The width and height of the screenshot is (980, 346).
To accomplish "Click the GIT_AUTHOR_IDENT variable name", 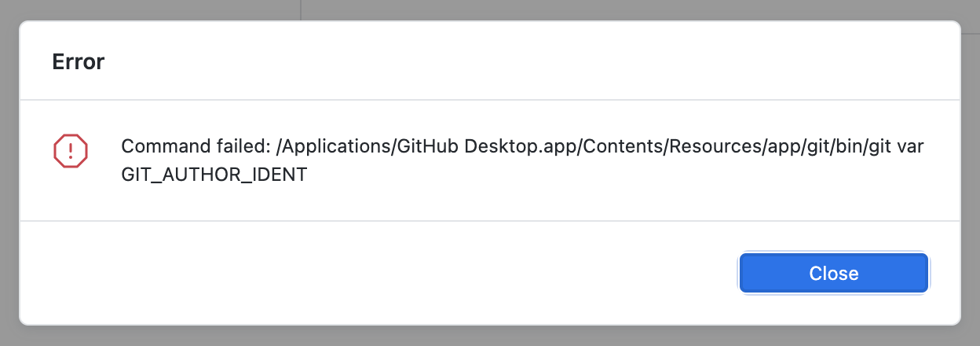I will click(x=214, y=175).
